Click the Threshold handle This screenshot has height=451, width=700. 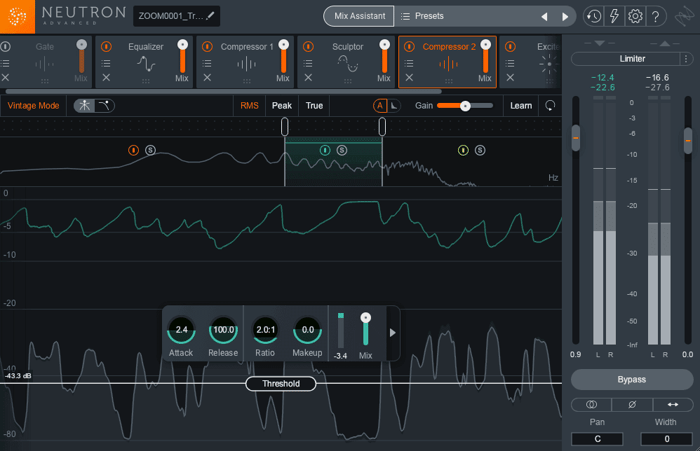[281, 384]
